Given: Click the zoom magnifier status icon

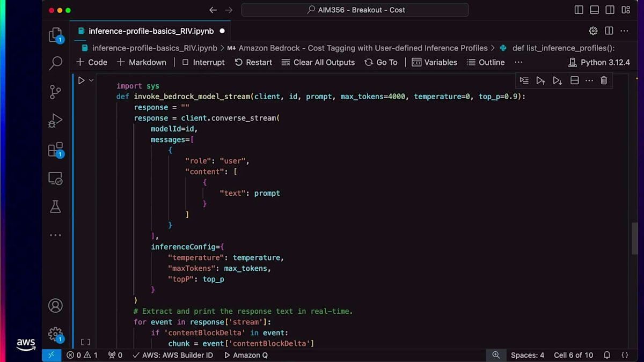Looking at the screenshot, I should tap(496, 355).
